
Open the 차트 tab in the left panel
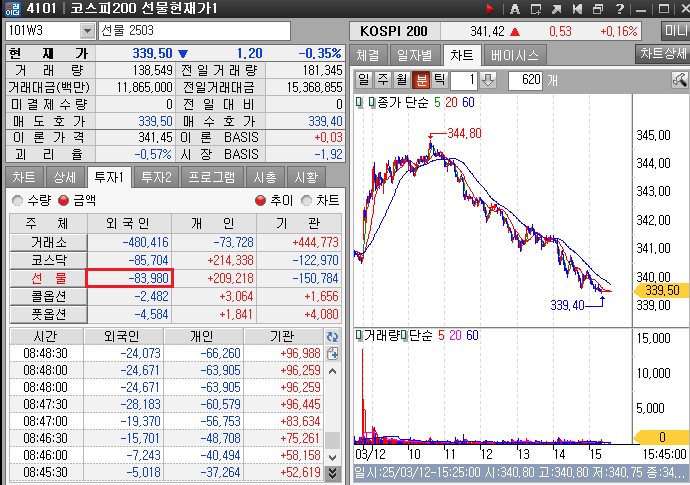coord(24,177)
